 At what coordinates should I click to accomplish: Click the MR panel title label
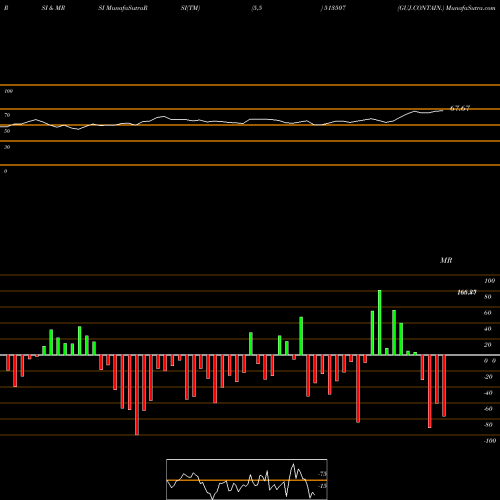coord(446,260)
